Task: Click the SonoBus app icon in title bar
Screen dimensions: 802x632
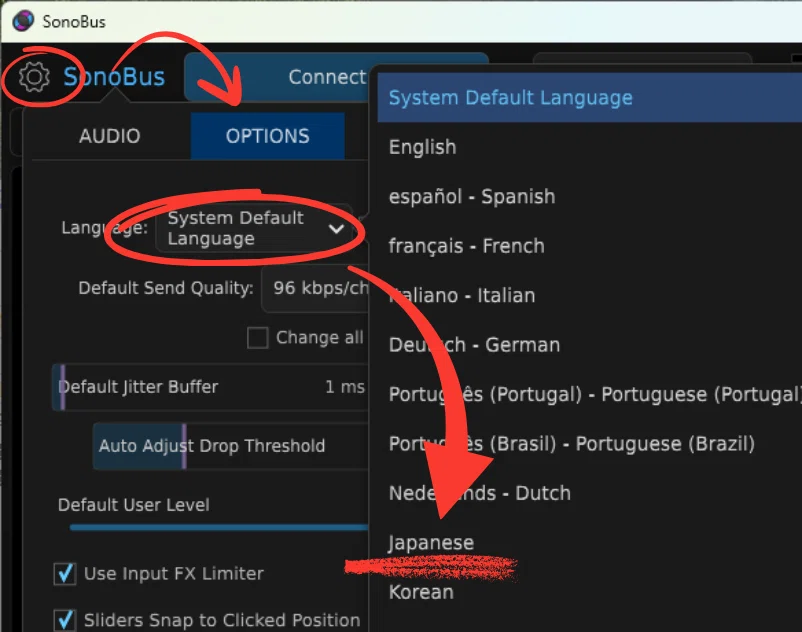Action: click(23, 21)
